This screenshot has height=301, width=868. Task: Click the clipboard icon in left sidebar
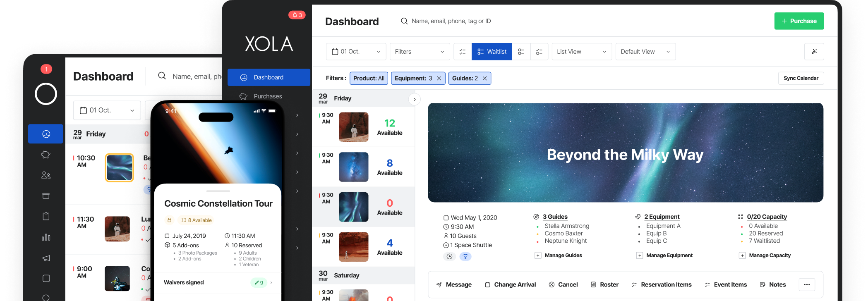click(x=46, y=216)
